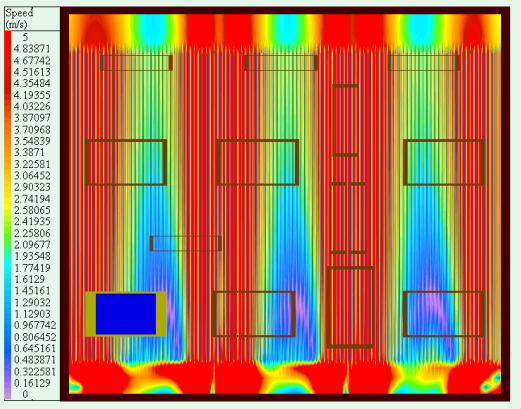This screenshot has width=521, height=409.
Task: Click legend value 0 at bottom
Action: click(25, 394)
